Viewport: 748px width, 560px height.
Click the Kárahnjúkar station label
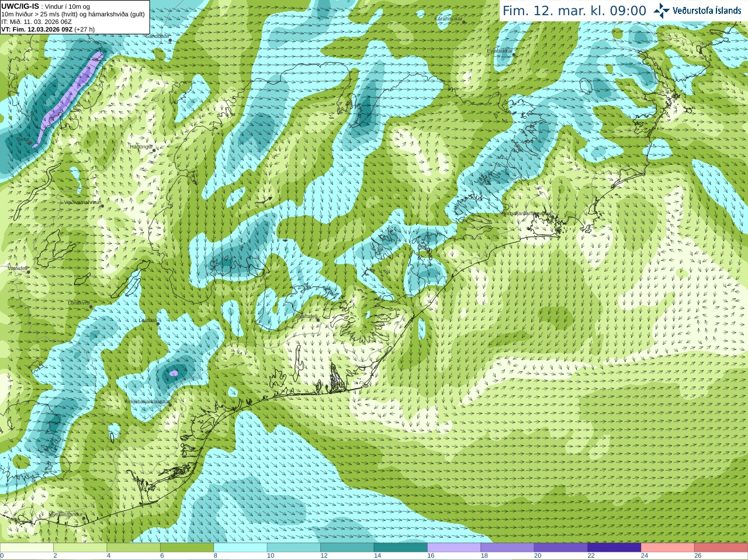[x=448, y=19]
